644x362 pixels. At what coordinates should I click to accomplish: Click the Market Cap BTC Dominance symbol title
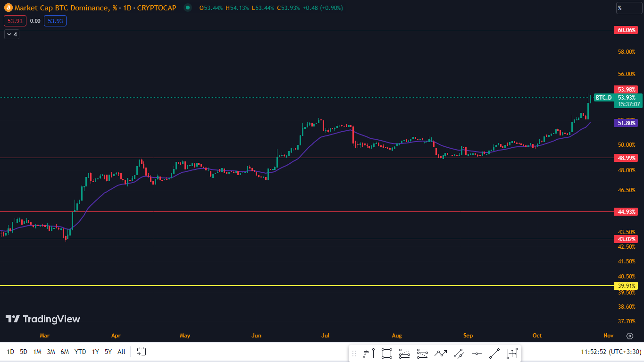point(95,8)
